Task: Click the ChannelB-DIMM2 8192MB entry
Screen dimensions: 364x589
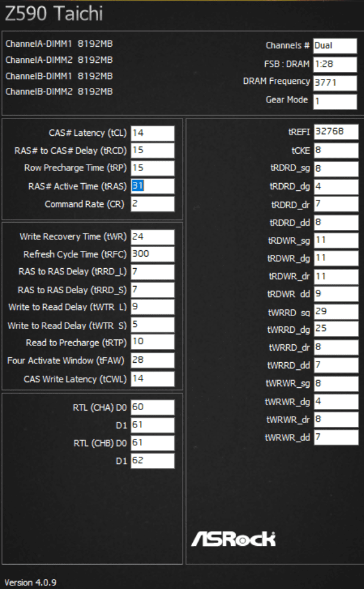Action: [x=59, y=92]
